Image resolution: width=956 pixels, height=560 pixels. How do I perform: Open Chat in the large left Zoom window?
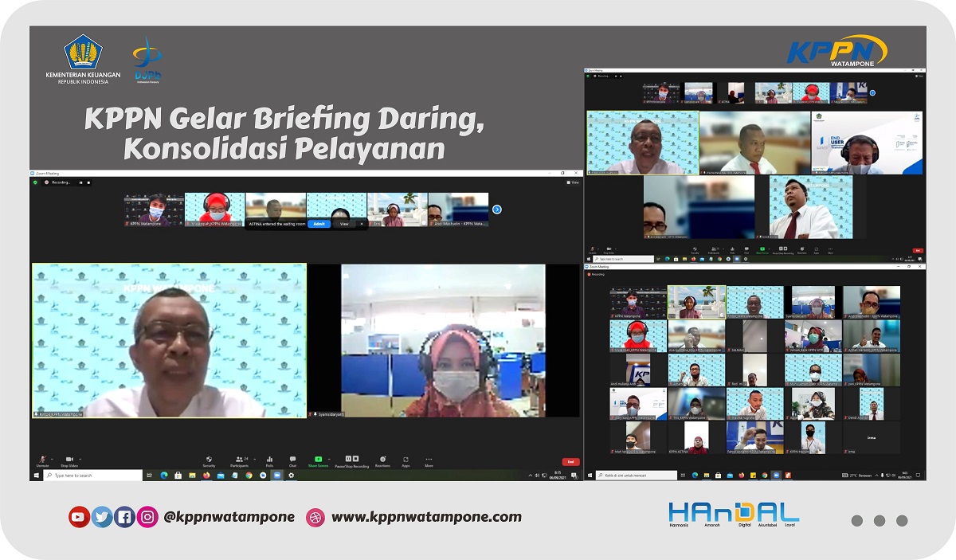(x=292, y=460)
